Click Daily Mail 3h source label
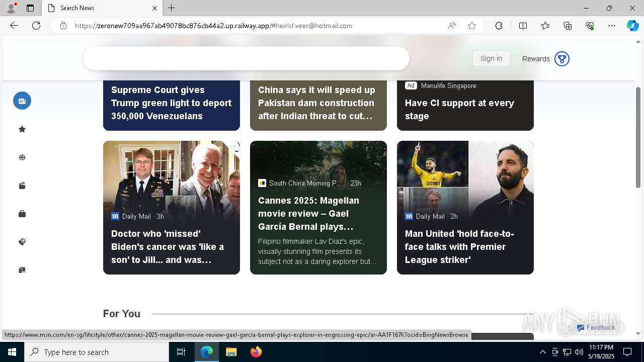 click(137, 216)
